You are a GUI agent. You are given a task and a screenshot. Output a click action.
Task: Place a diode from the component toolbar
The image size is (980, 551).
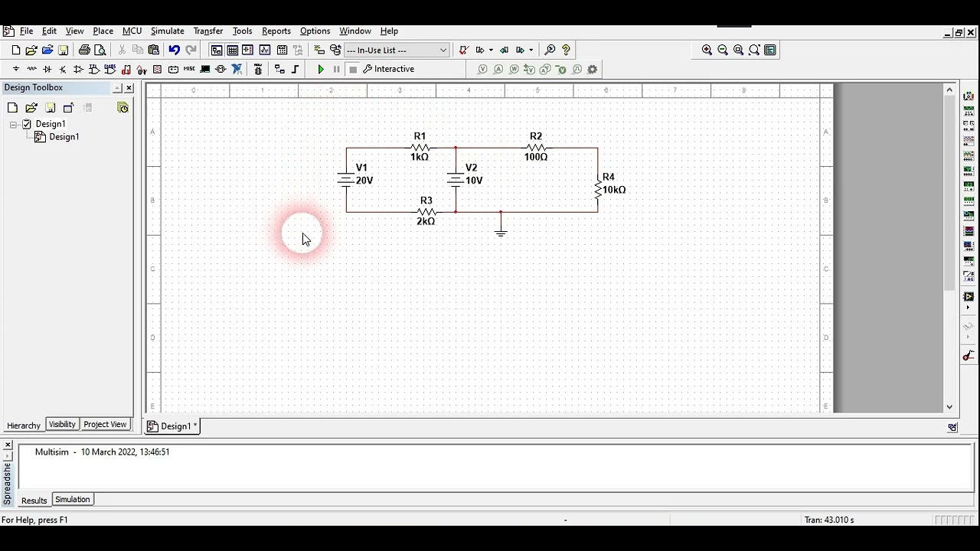(x=47, y=69)
